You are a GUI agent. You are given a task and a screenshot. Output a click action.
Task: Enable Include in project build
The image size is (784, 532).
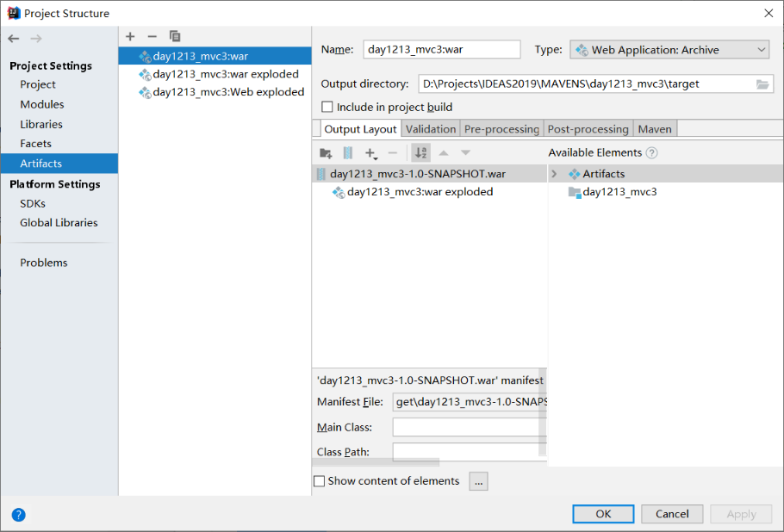coord(327,107)
